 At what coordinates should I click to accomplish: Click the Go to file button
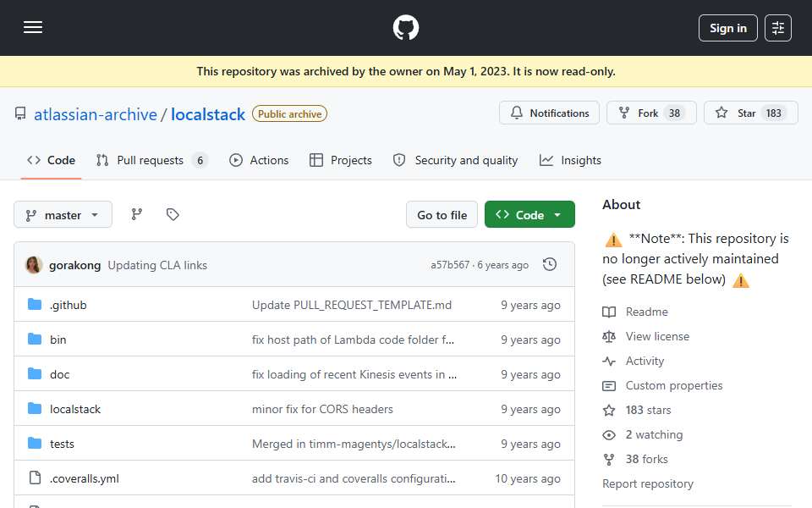tap(442, 214)
